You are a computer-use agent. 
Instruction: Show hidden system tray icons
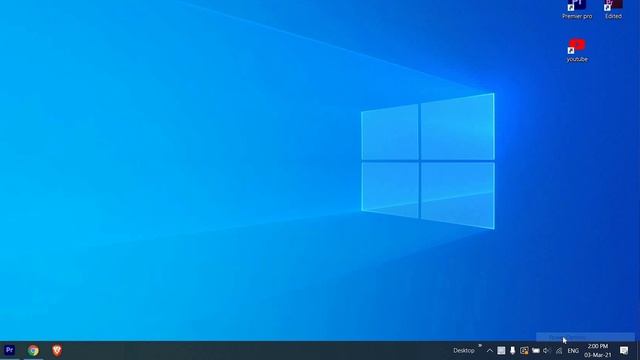pos(489,351)
